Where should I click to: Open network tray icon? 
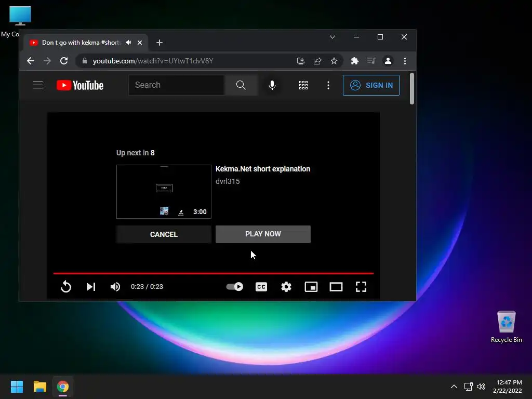click(469, 387)
